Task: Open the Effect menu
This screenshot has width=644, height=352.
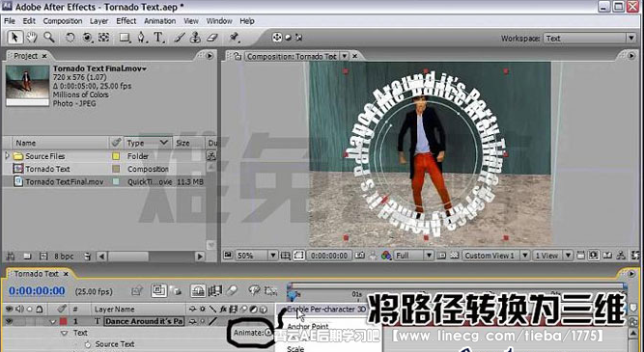Action: point(126,21)
